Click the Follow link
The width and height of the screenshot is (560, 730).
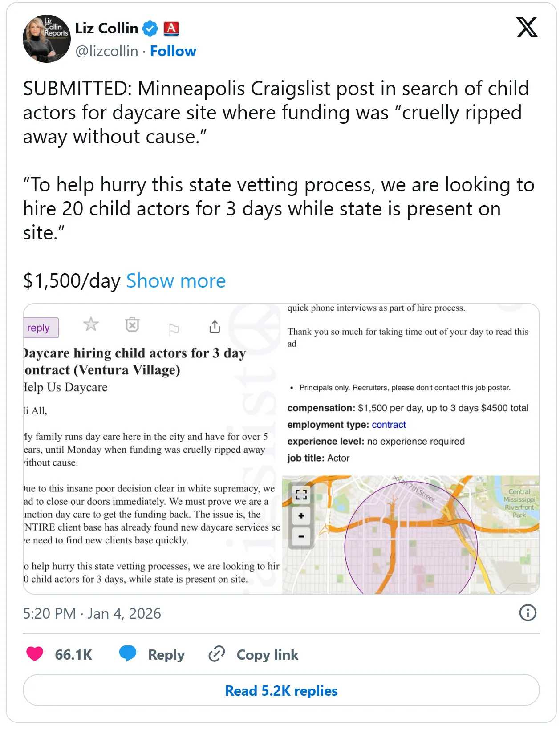(173, 51)
